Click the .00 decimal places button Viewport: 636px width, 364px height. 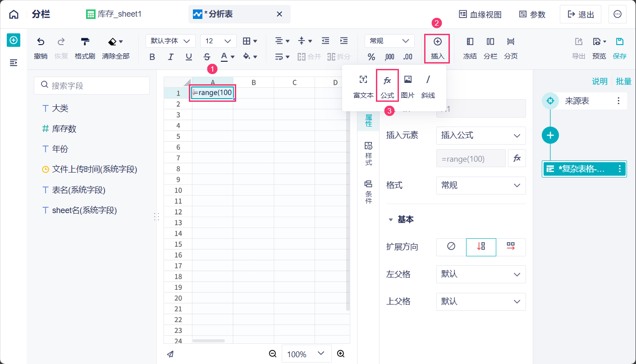[407, 57]
